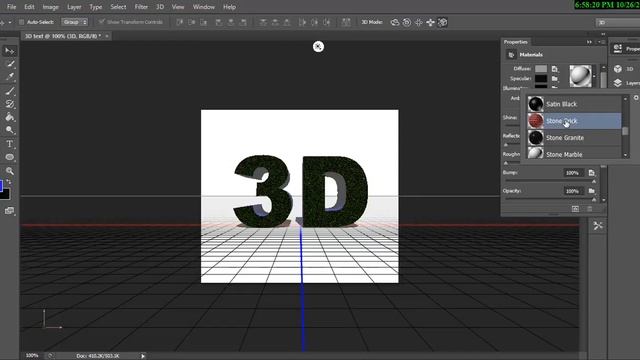Open the Window menu
Viewport: 640px width, 360px height.
click(x=204, y=7)
